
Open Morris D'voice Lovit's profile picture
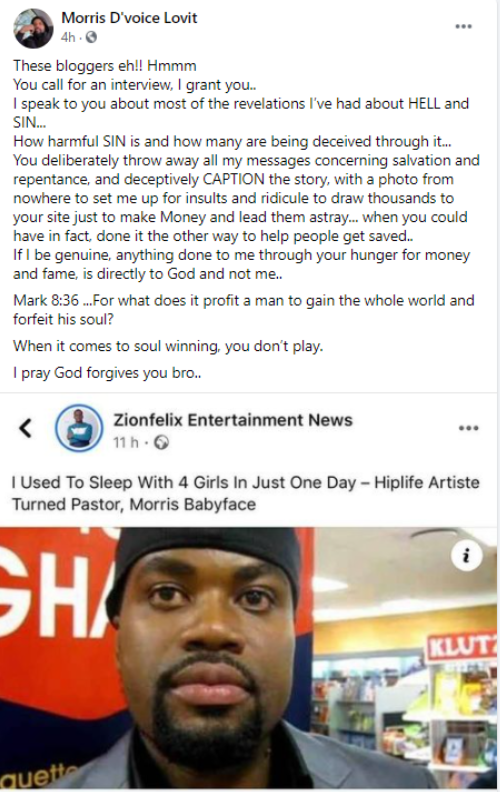click(33, 28)
